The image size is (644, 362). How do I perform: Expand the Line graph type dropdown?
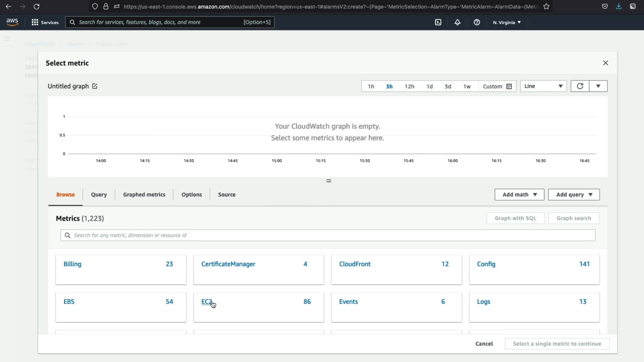[x=543, y=86]
